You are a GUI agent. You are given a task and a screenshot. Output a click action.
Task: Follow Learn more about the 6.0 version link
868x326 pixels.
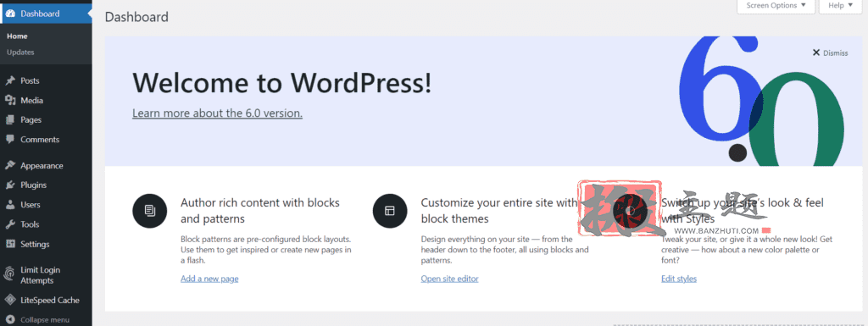click(217, 113)
